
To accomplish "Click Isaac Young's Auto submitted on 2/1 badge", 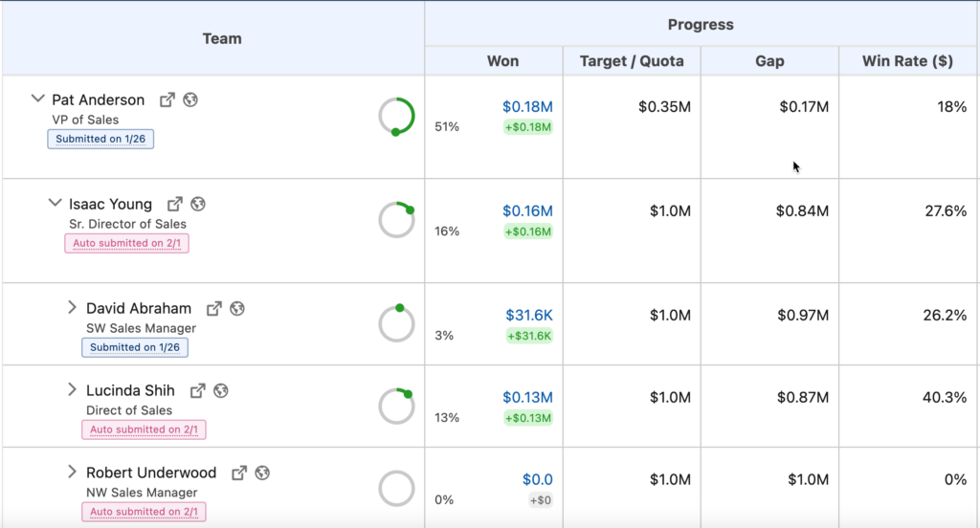I will tap(126, 243).
